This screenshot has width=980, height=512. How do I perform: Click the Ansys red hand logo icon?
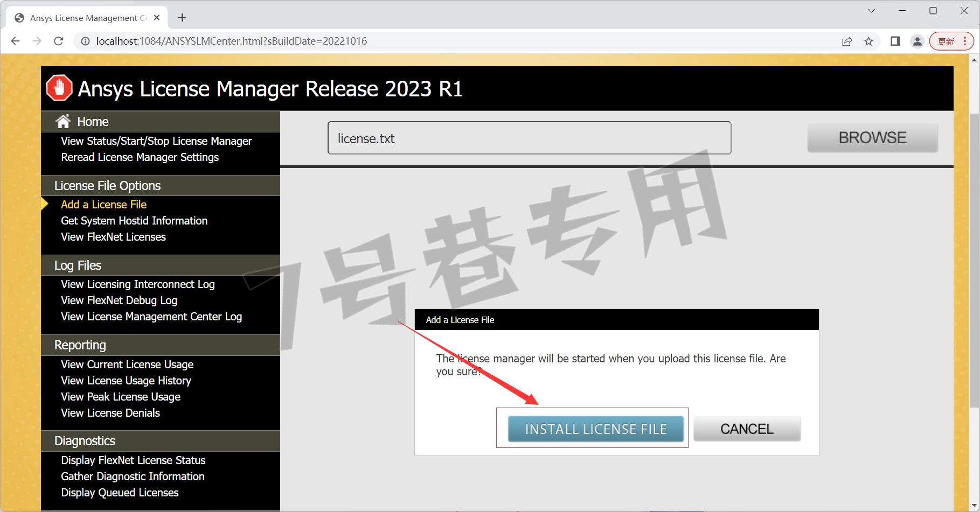tap(59, 88)
